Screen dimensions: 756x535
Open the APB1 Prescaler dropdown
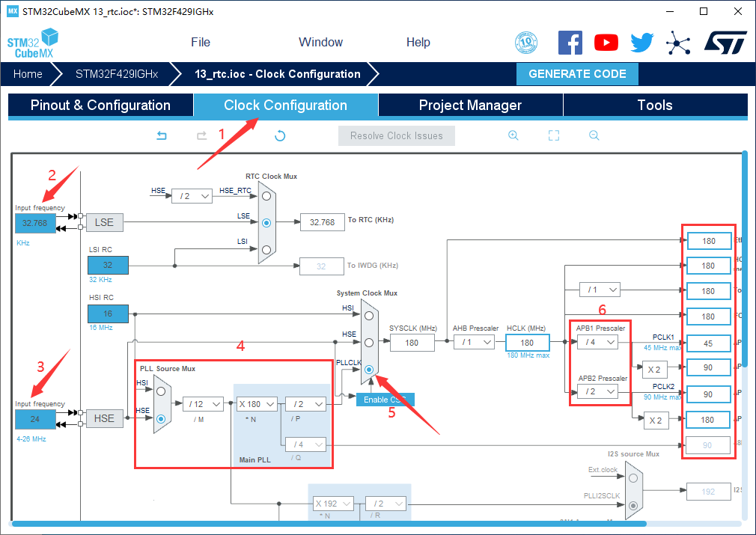click(x=597, y=342)
